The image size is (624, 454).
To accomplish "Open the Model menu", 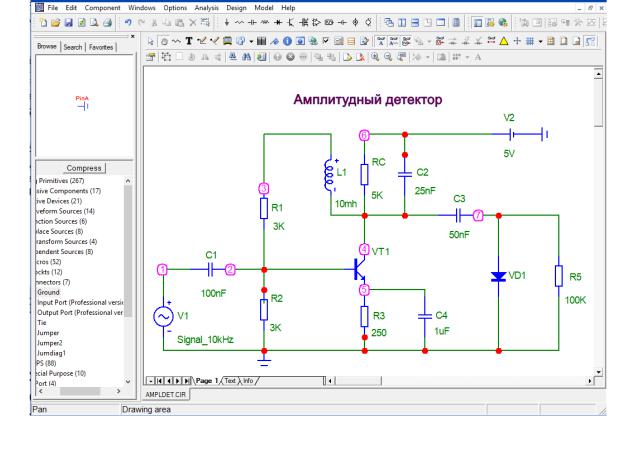I will [263, 8].
